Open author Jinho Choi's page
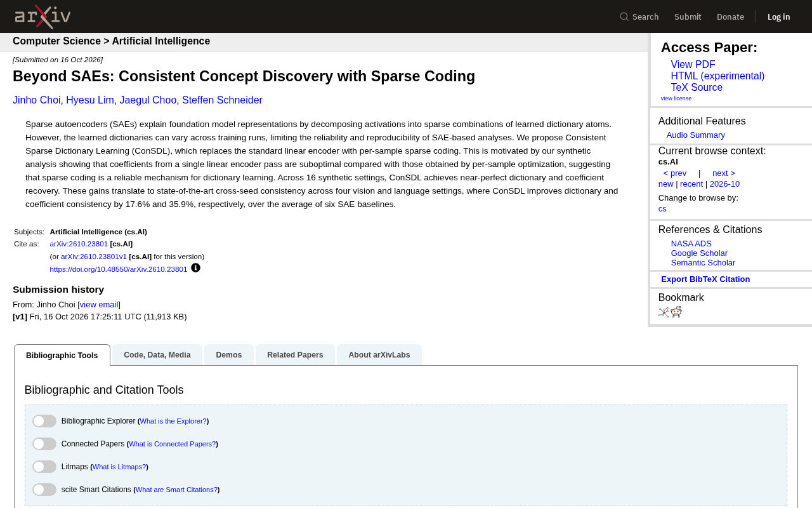 tap(37, 100)
